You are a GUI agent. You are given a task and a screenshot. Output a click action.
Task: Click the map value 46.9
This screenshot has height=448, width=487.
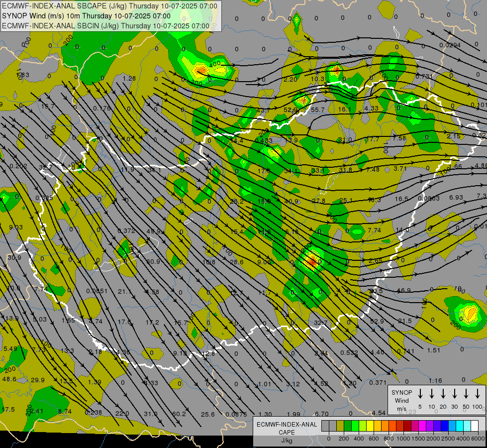tap(404, 290)
